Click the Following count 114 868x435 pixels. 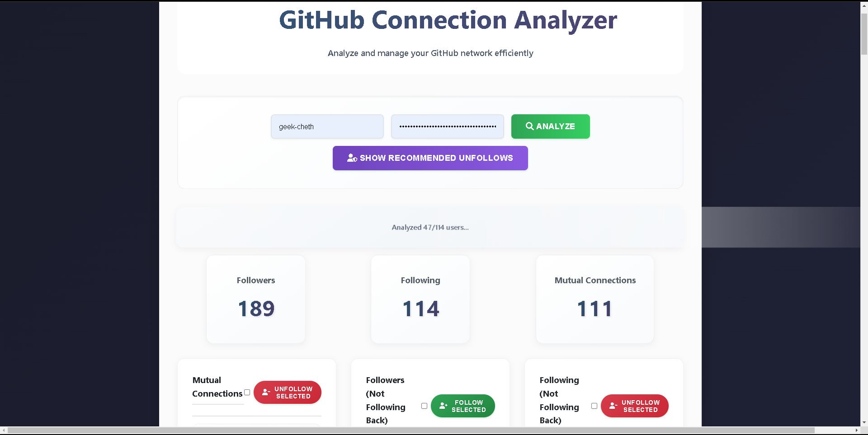tap(420, 309)
